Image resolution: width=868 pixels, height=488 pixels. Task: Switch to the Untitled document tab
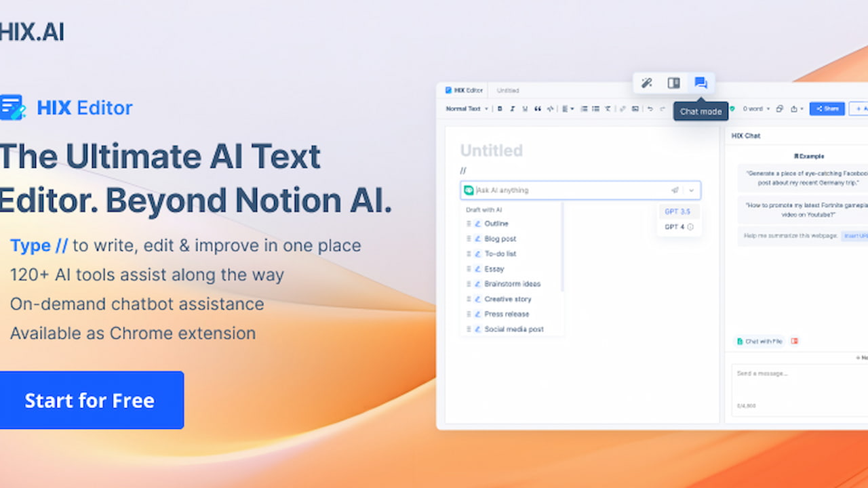coord(507,90)
